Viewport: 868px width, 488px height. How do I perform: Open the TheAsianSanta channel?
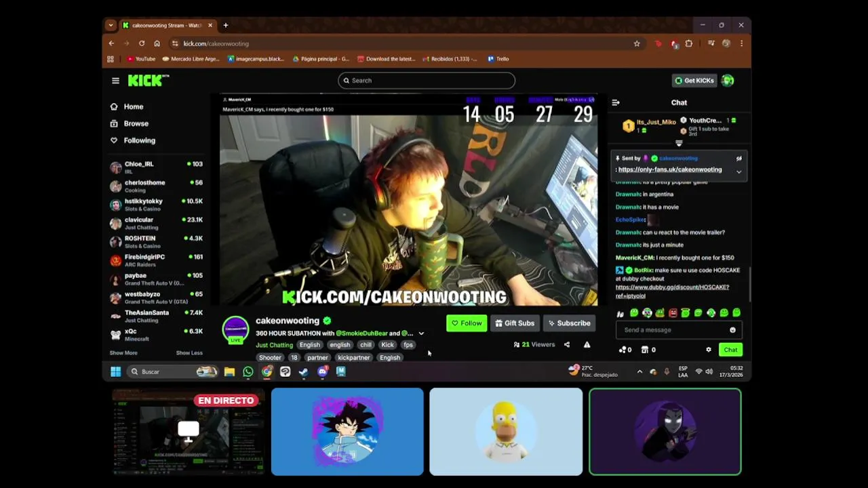[156, 316]
